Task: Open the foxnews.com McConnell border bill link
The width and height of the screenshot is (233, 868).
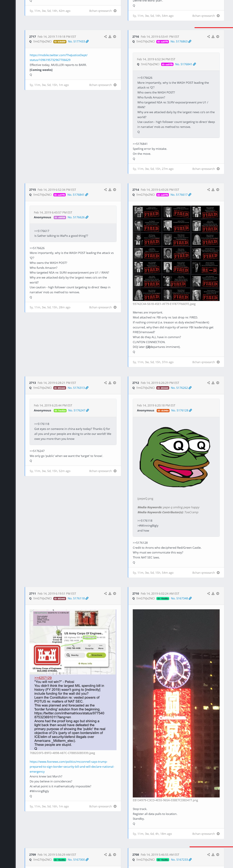Action: click(x=72, y=766)
